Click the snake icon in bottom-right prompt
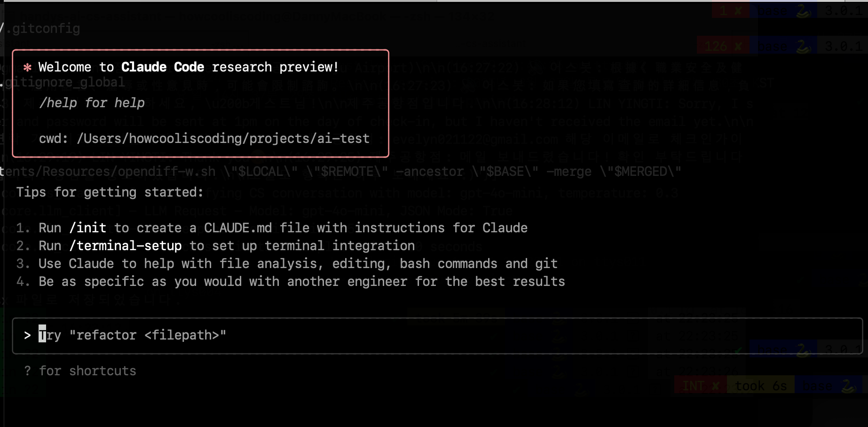 click(848, 386)
